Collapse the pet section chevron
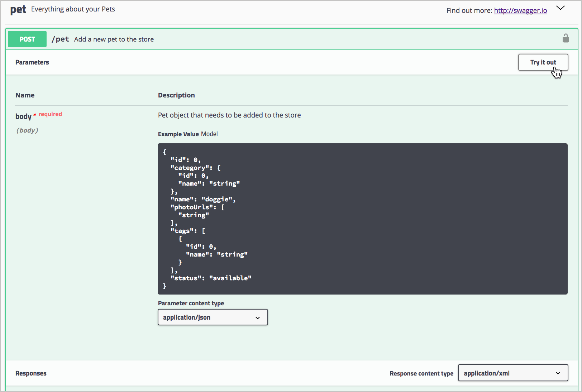 560,8
